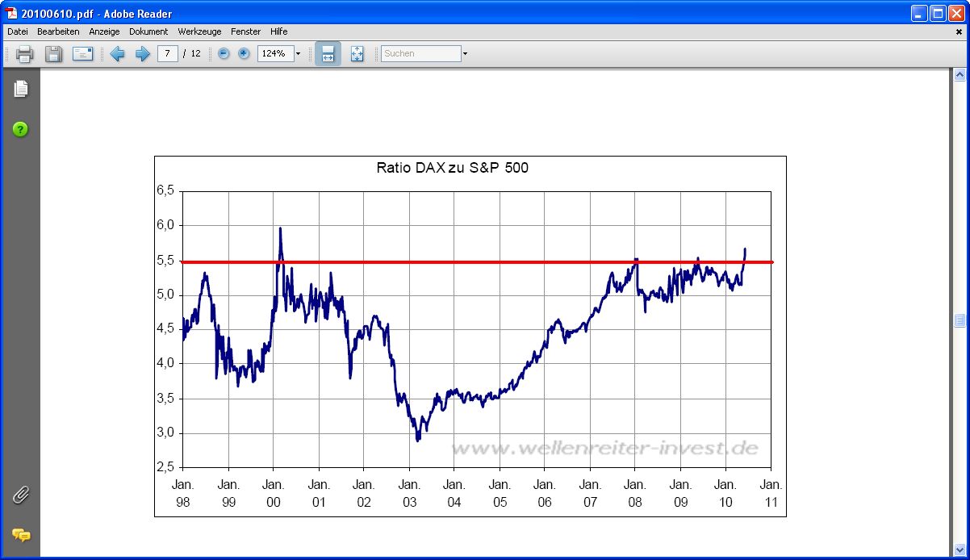Toggle fit one full page mode
970x560 pixels.
point(357,54)
